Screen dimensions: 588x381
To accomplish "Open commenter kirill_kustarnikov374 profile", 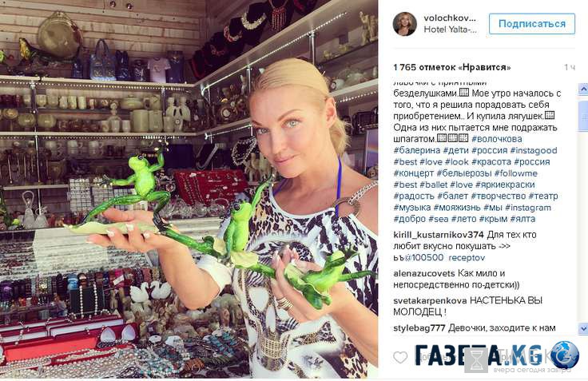I will pyautogui.click(x=439, y=235).
